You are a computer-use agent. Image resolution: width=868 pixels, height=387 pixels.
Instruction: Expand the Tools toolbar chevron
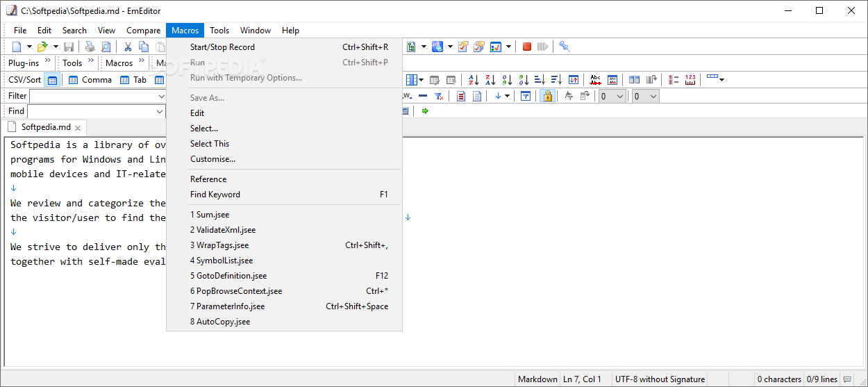90,62
